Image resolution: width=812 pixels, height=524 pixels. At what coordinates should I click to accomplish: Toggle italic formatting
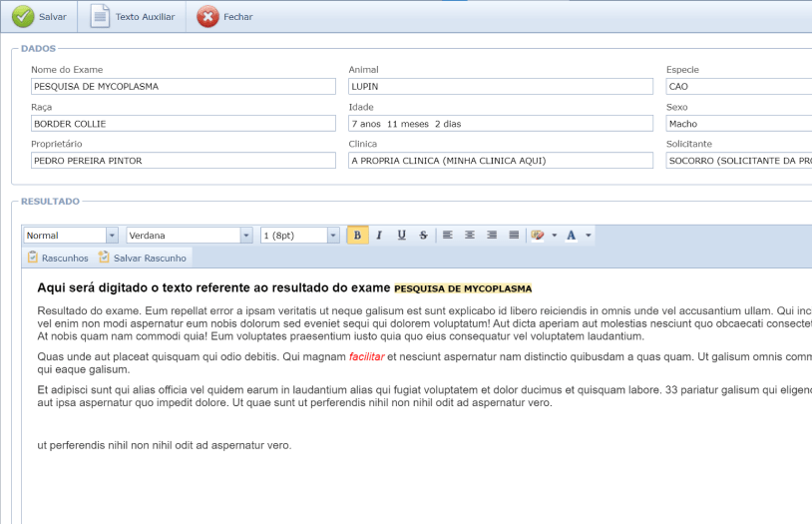(379, 236)
